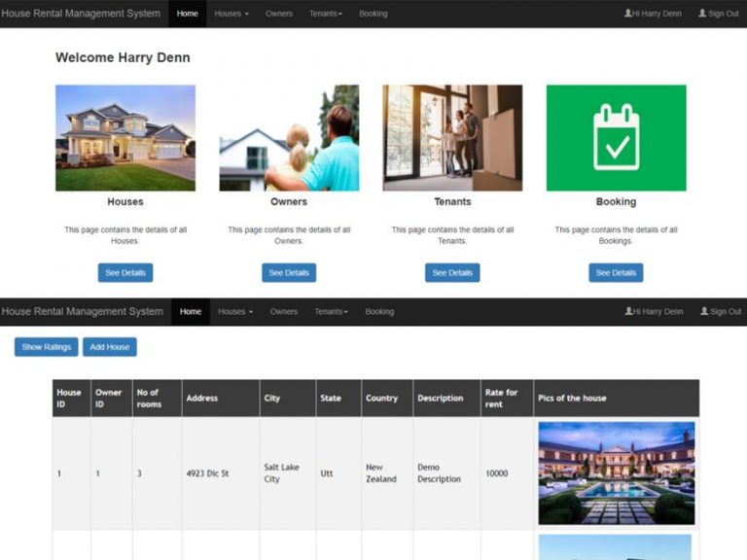
Task: Open the mansion picture in the house ID 1 row
Action: (x=616, y=472)
